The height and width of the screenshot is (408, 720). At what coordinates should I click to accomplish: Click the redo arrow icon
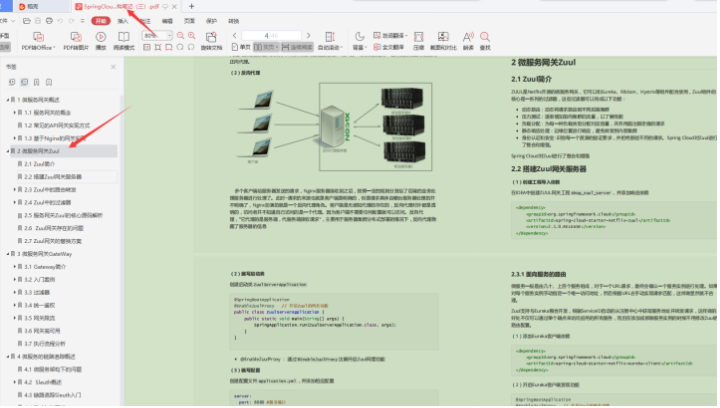coord(72,21)
